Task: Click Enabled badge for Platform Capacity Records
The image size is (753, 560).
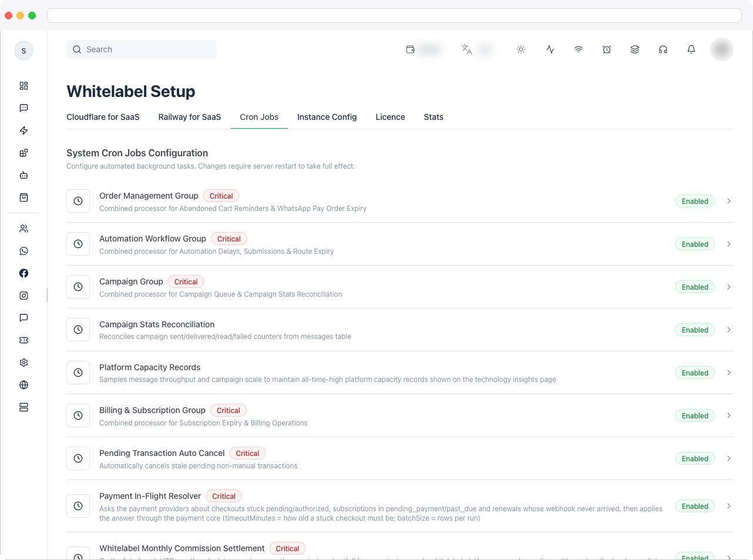Action: tap(695, 373)
